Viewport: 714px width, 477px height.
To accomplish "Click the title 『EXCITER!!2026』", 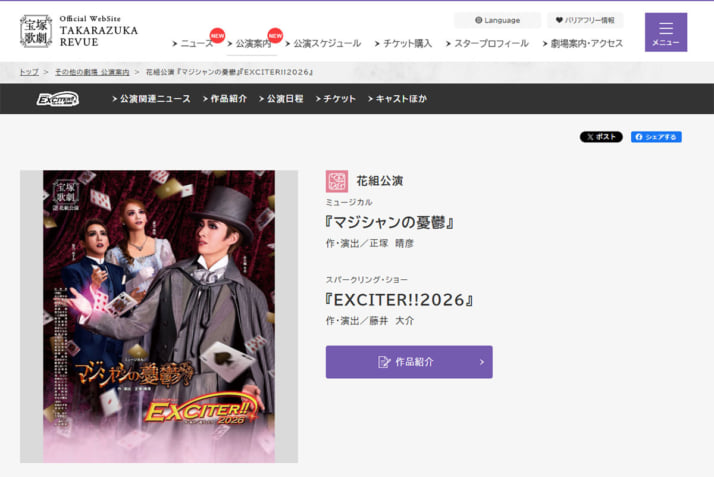I will (x=399, y=300).
